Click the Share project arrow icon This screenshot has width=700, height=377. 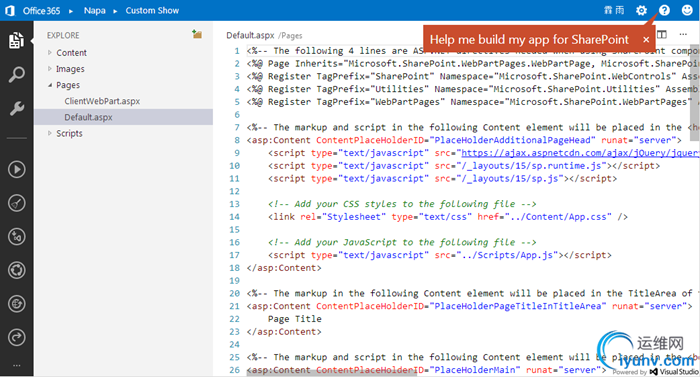pos(17,337)
